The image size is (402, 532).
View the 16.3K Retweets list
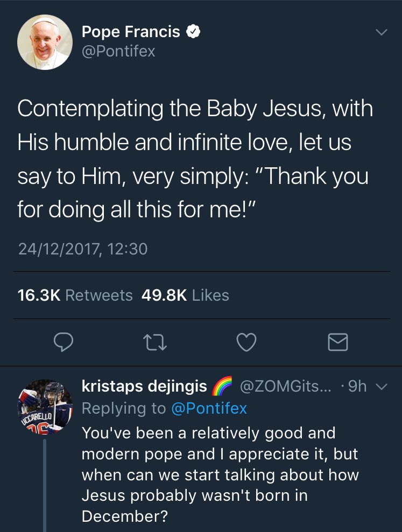pos(75,295)
